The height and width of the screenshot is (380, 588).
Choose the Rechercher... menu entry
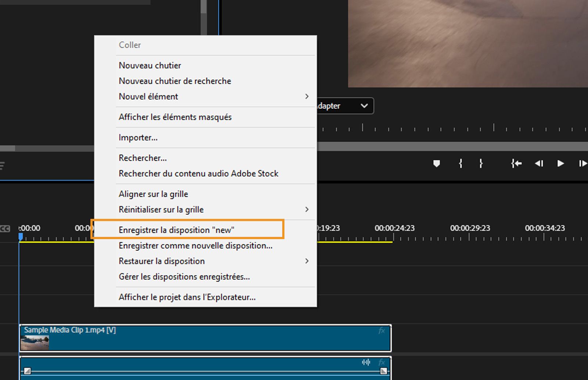coord(205,158)
